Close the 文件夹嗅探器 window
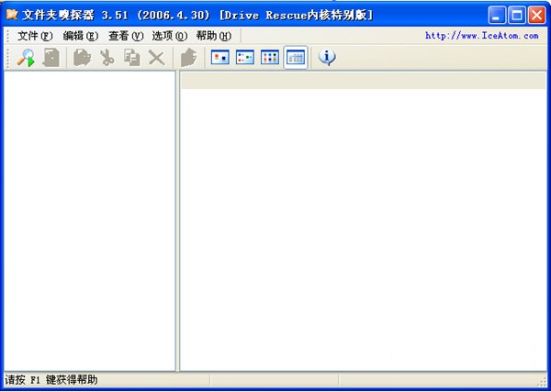Viewport: 551px width, 392px height. point(537,16)
